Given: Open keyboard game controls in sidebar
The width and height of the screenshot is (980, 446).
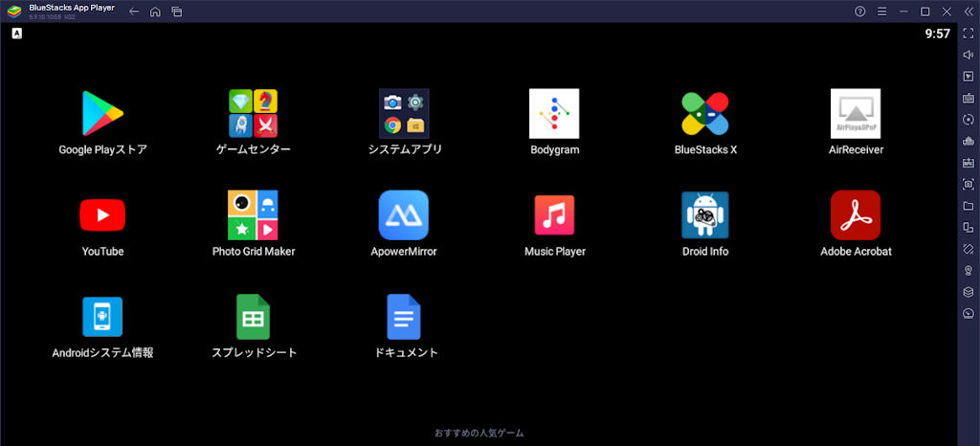Looking at the screenshot, I should tap(969, 98).
